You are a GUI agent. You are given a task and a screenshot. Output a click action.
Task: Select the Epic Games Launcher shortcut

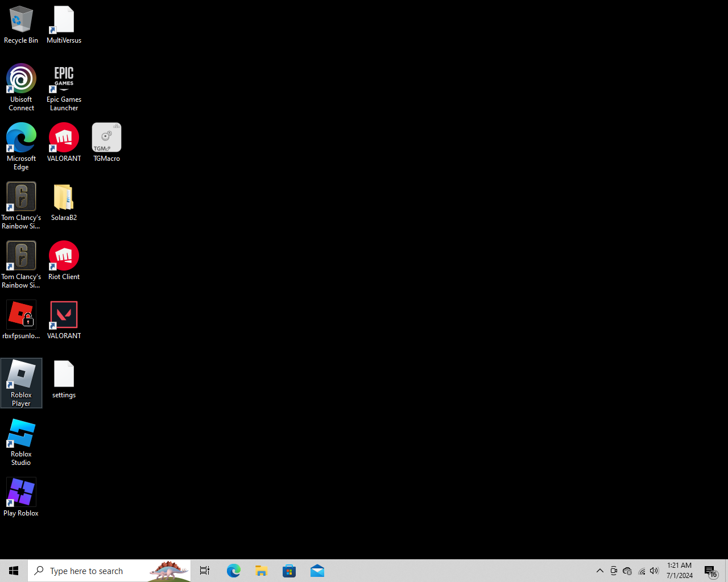pyautogui.click(x=64, y=88)
